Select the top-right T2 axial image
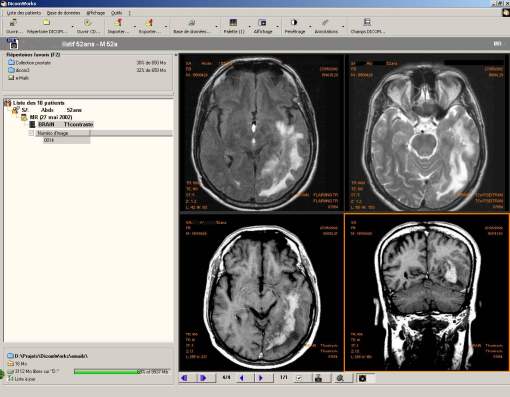This screenshot has width=510, height=397. [427, 133]
